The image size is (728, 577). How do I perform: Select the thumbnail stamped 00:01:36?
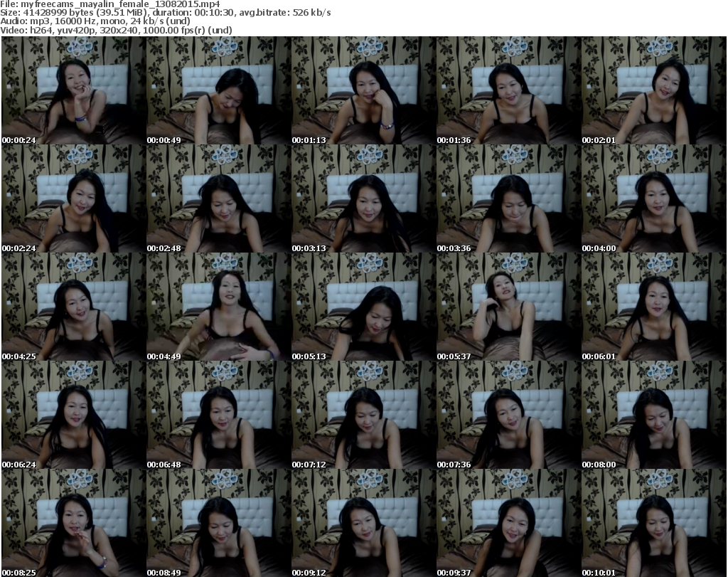509,90
